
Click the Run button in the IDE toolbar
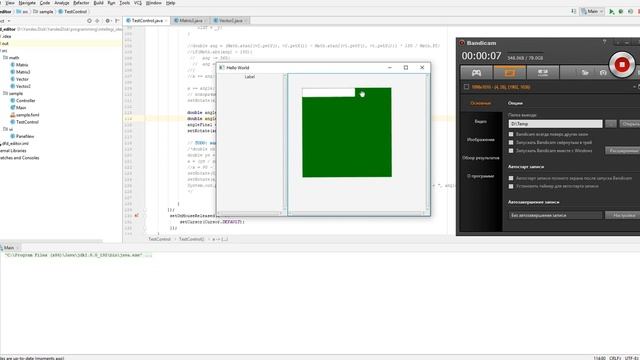611,12
